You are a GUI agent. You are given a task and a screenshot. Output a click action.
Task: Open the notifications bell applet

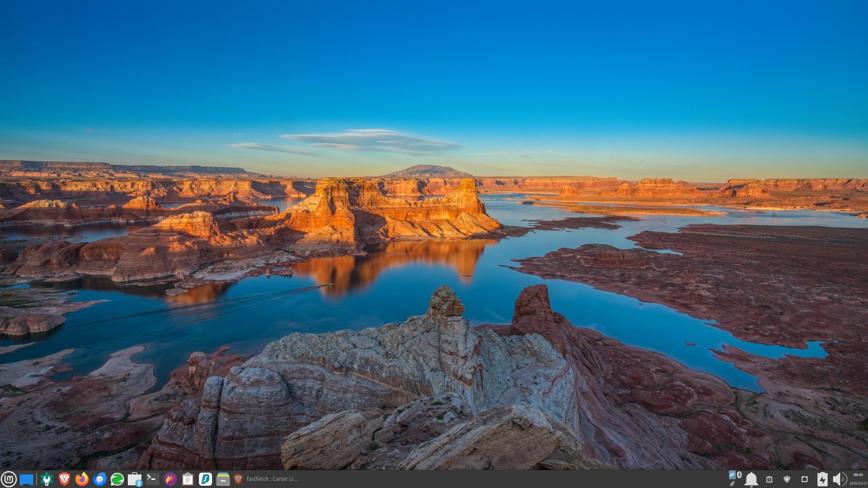[751, 479]
